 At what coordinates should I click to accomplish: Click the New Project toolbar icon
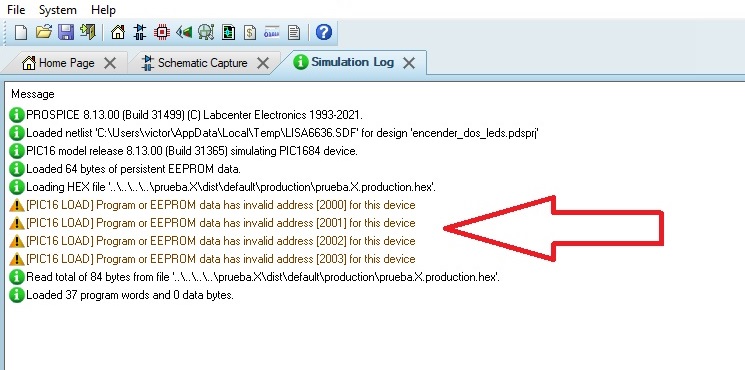(x=21, y=32)
